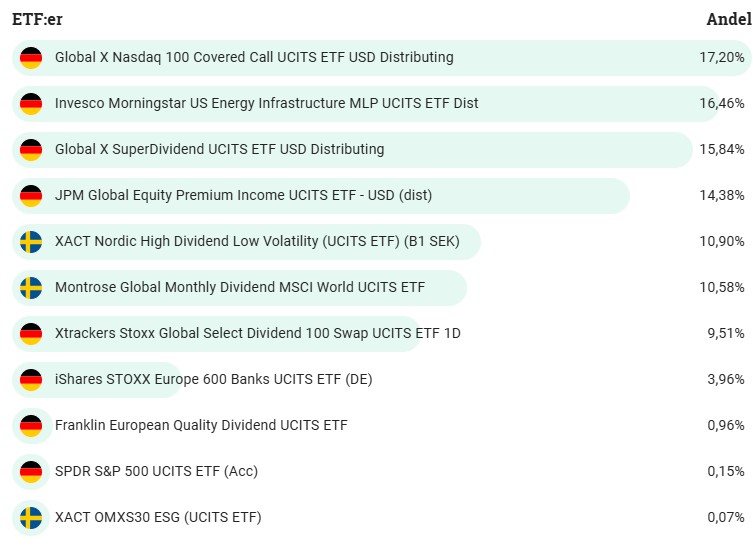753x546 pixels.
Task: Click Swedish flag beside XACT OMXS30 ESG
Action: point(31,518)
